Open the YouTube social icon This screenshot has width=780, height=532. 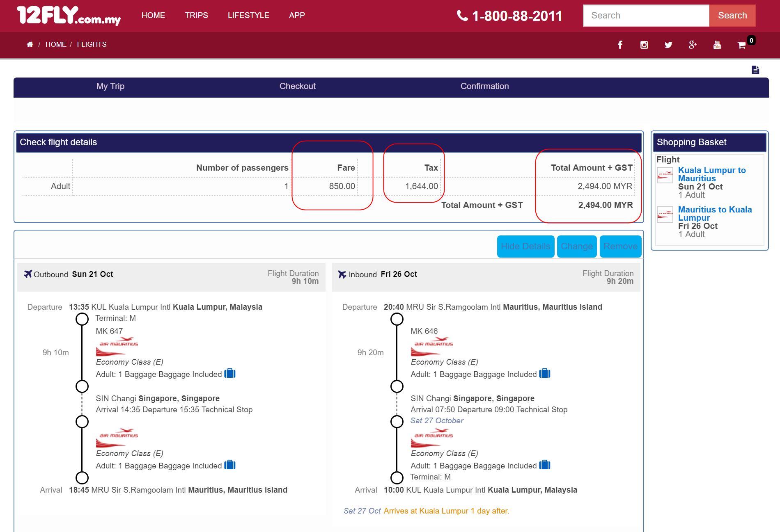[717, 45]
